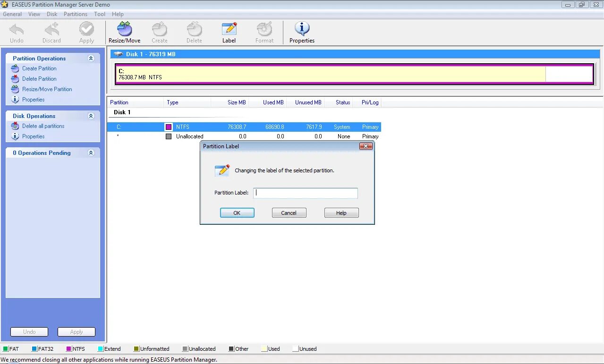
Task: Select the unused white area of disk map
Action: 569,74
